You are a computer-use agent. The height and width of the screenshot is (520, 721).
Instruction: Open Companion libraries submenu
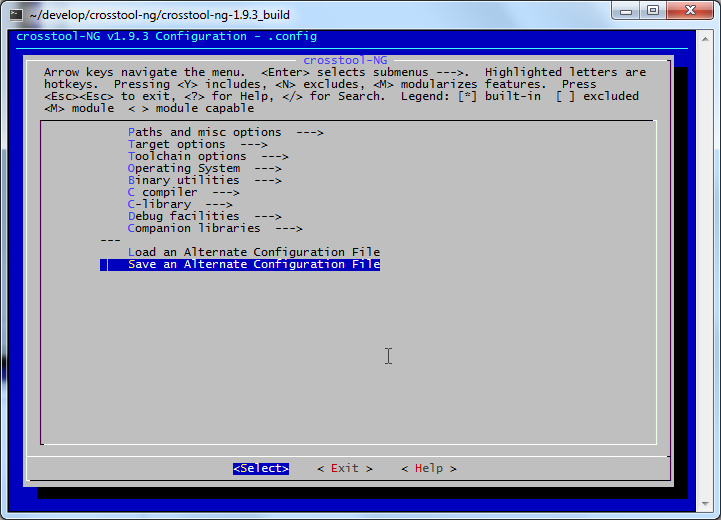coord(215,228)
